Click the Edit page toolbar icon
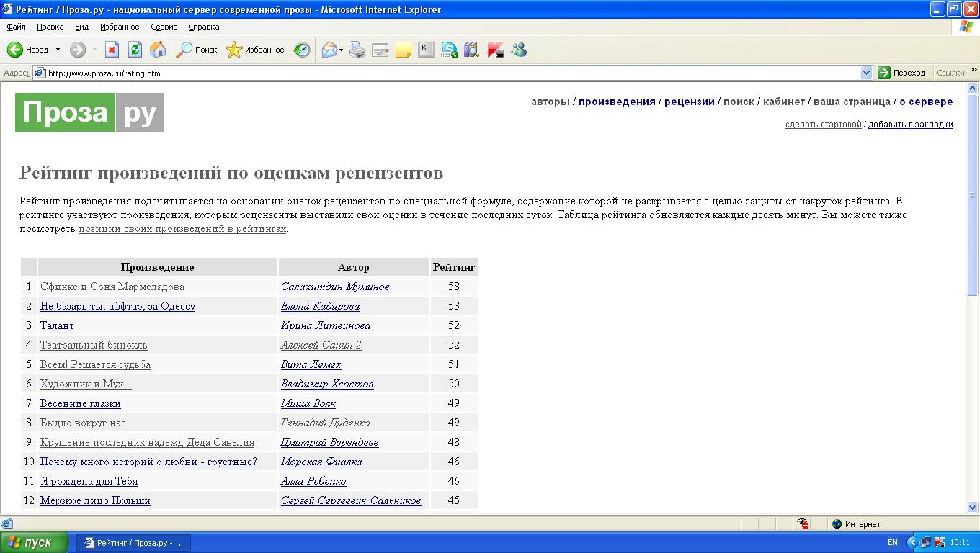The width and height of the screenshot is (980, 553). pyautogui.click(x=380, y=50)
